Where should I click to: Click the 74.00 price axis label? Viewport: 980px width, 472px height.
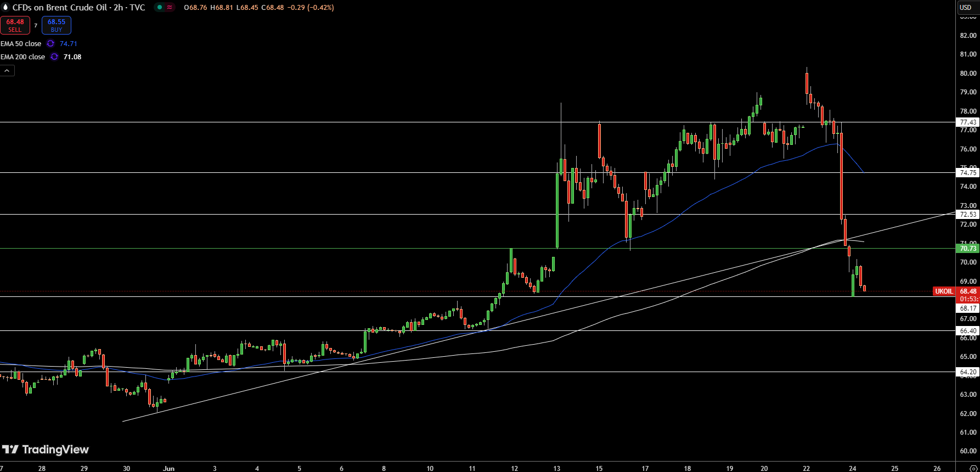[968, 187]
